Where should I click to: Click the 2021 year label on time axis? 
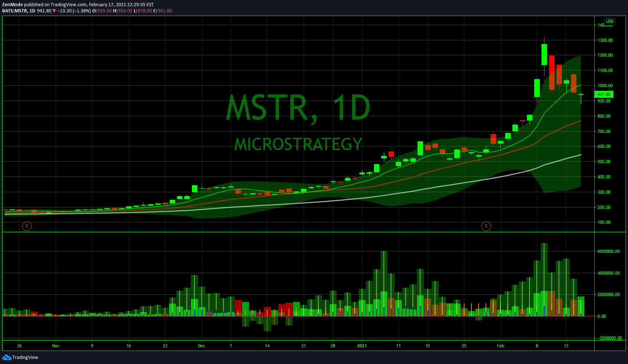(362, 346)
